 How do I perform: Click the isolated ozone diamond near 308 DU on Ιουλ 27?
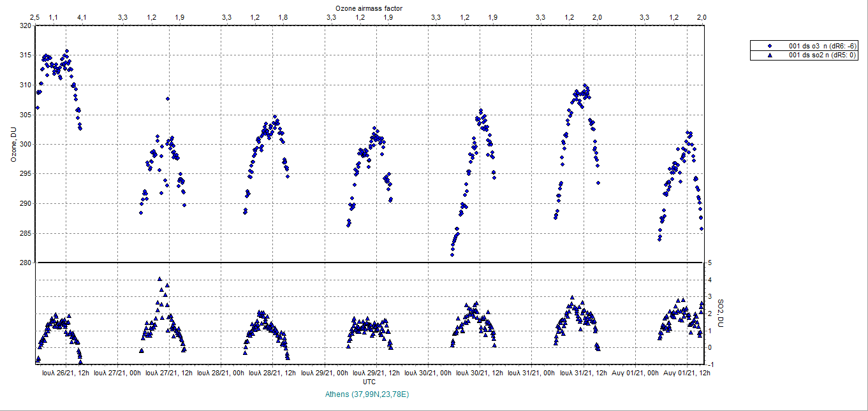168,99
